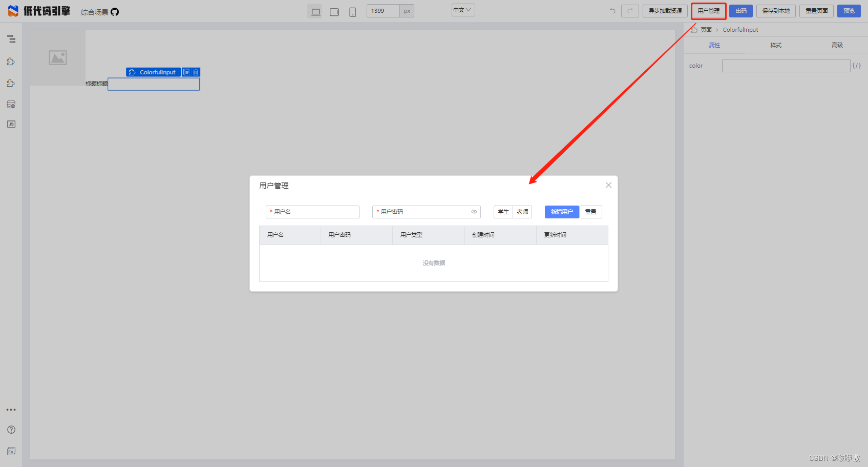Switch to the 高级 tab
Image resolution: width=868 pixels, height=467 pixels.
tap(837, 45)
